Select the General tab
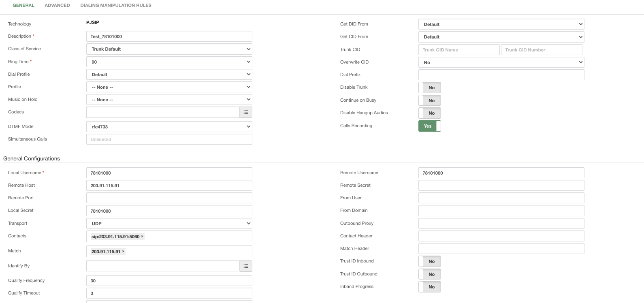This screenshot has width=644, height=303. tap(23, 5)
